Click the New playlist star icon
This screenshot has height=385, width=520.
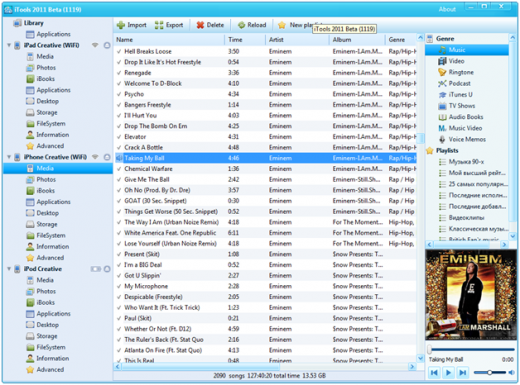pyautogui.click(x=282, y=25)
